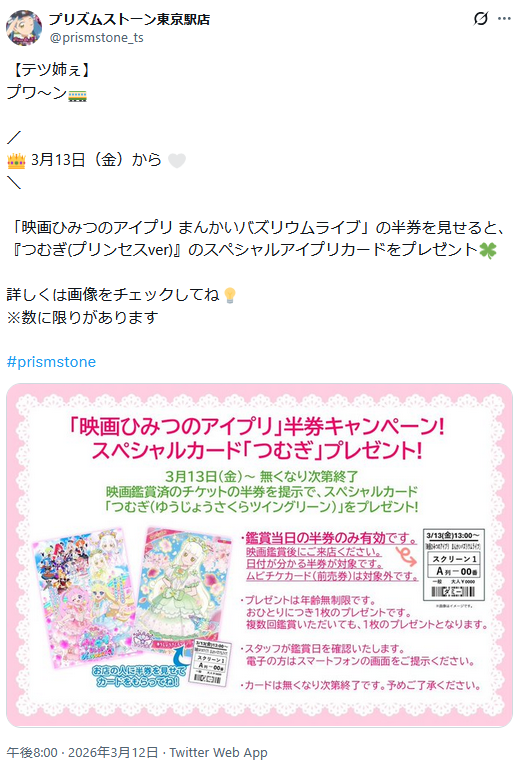
Task: Click the 2026年3月12日 post date
Action: coord(113,752)
